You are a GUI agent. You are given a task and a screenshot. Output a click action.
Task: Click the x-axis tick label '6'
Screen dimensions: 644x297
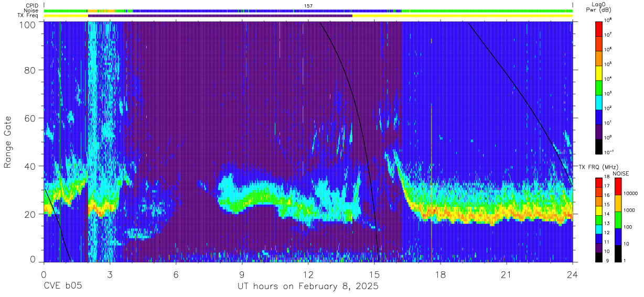pos(176,274)
